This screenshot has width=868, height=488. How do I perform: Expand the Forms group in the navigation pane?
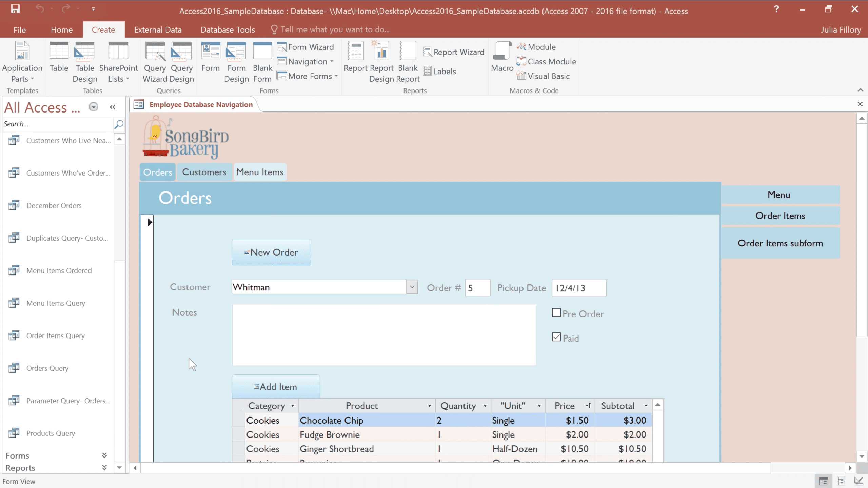pyautogui.click(x=104, y=455)
